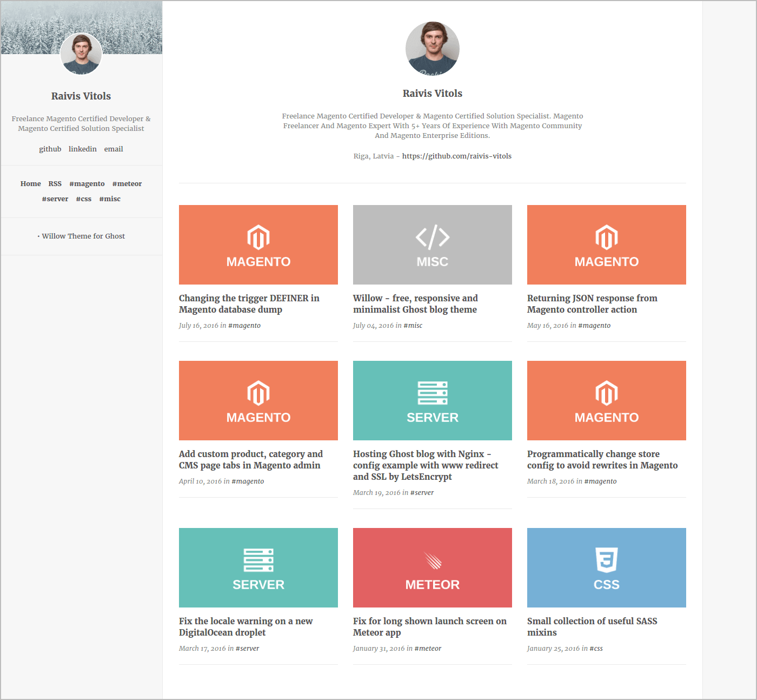This screenshot has width=757, height=700.
Task: Click #meteor tag under January 31 post
Action: pyautogui.click(x=428, y=648)
